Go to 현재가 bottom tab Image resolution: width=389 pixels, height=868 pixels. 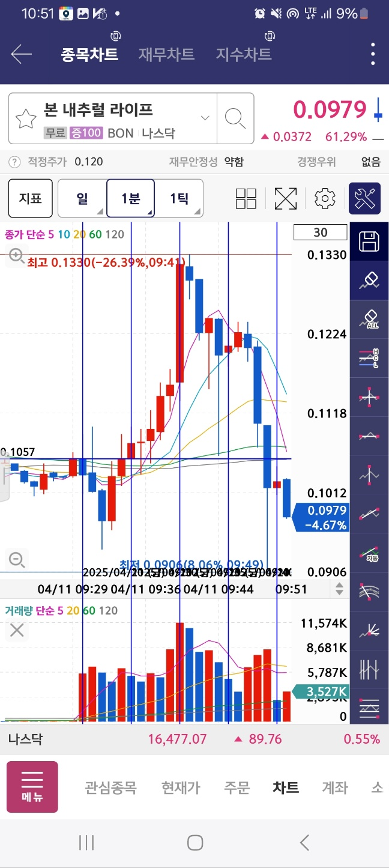[181, 788]
